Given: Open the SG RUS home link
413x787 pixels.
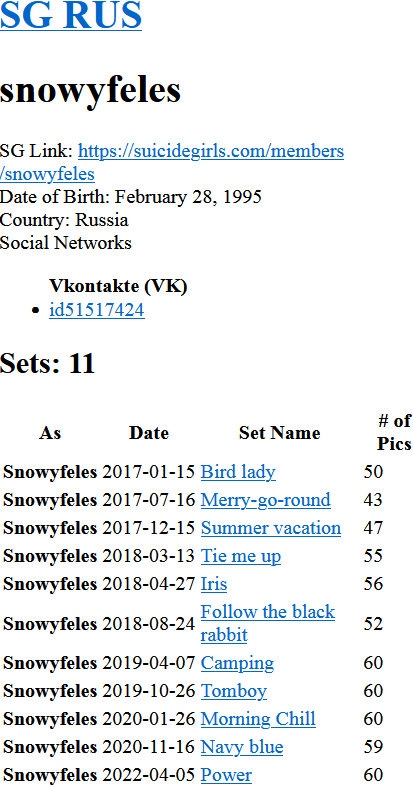Looking at the screenshot, I should [71, 14].
